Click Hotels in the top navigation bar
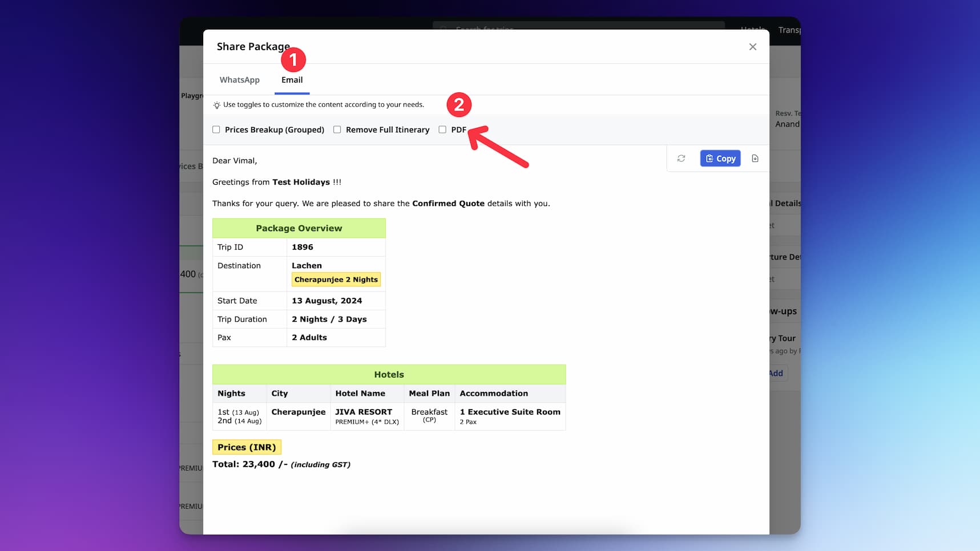The height and width of the screenshot is (551, 980). (x=753, y=30)
